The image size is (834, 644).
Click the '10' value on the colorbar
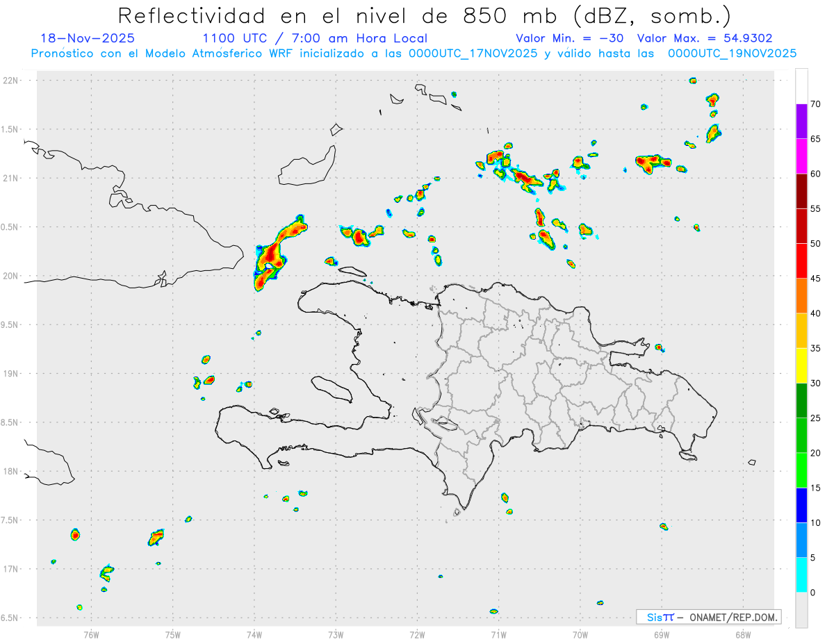click(x=816, y=522)
